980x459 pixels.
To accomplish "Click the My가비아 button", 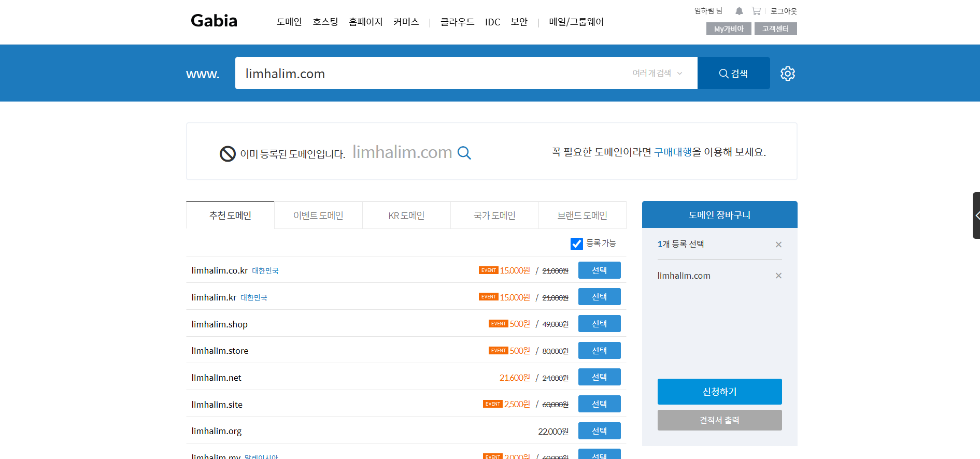I will pos(729,29).
